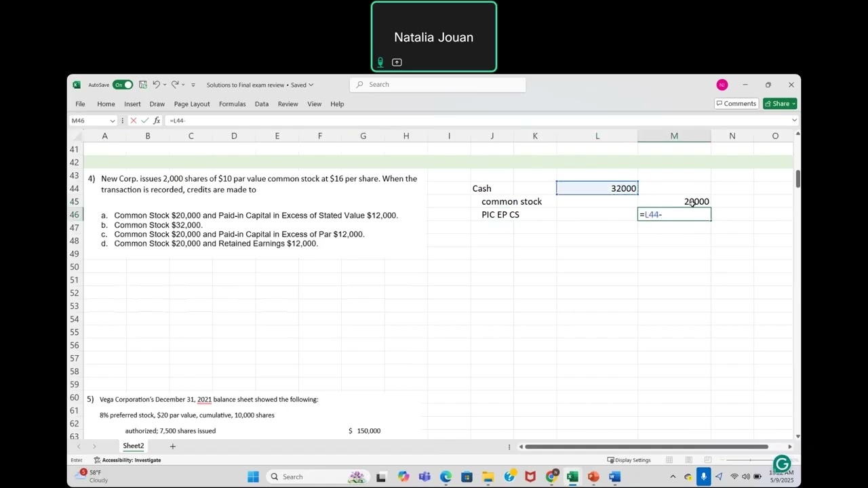Add a new sheet with plus icon

click(x=172, y=446)
